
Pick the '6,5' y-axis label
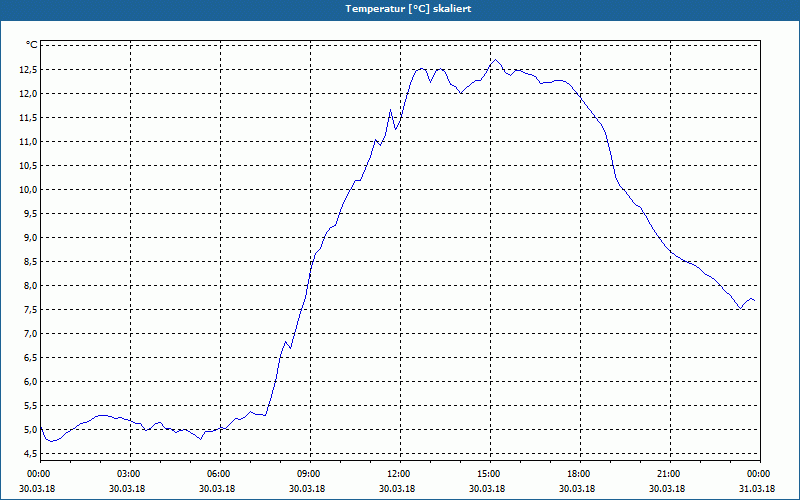click(x=30, y=357)
